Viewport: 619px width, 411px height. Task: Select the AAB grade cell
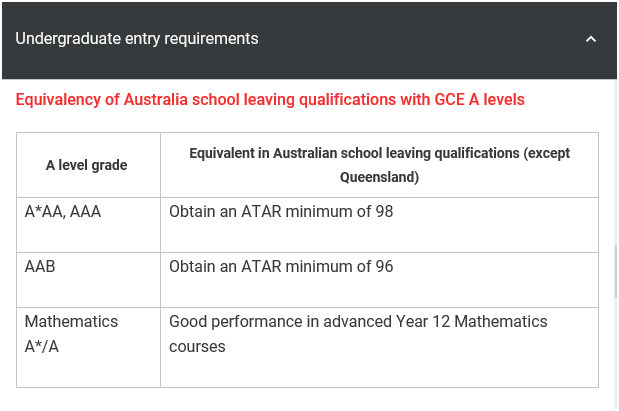pyautogui.click(x=88, y=280)
